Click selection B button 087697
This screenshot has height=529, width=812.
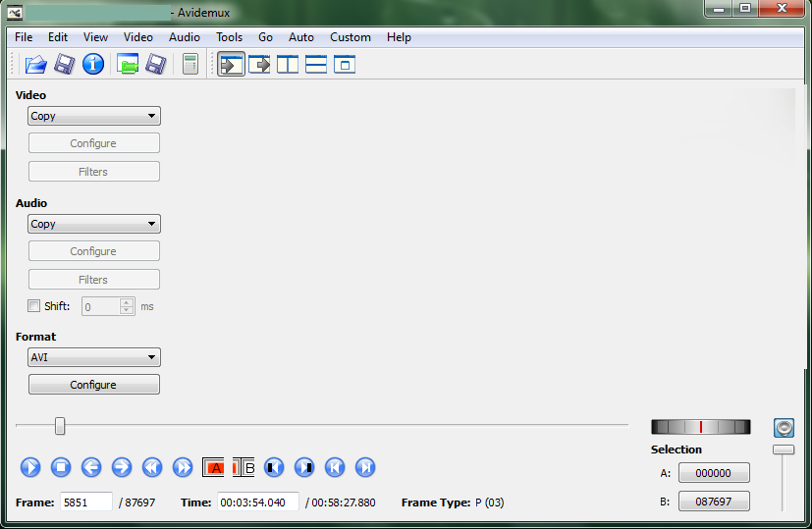click(x=714, y=502)
